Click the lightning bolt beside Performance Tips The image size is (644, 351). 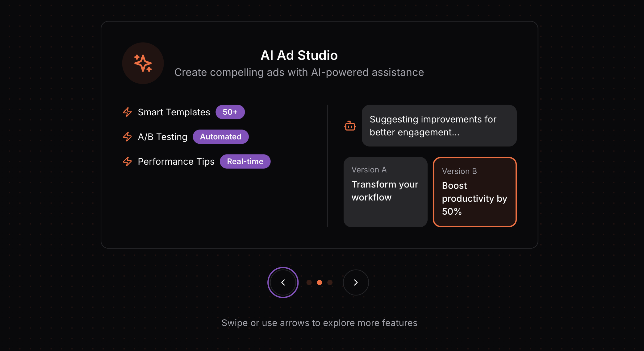(x=128, y=161)
